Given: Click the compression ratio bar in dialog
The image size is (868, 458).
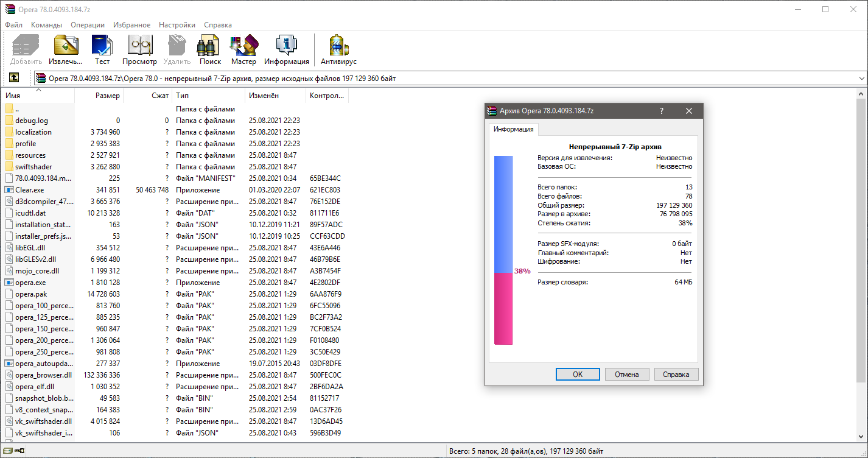Looking at the screenshot, I should point(503,250).
